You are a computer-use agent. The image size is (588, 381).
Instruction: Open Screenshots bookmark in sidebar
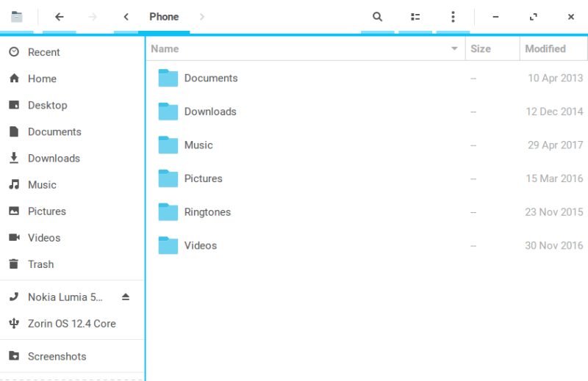72,356
